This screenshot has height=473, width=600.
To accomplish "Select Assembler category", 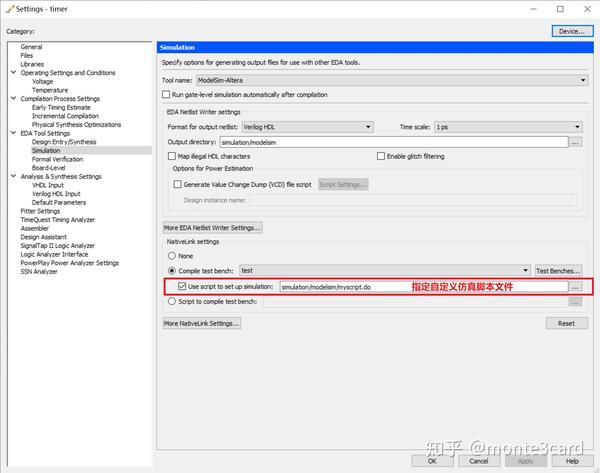I will coord(34,228).
